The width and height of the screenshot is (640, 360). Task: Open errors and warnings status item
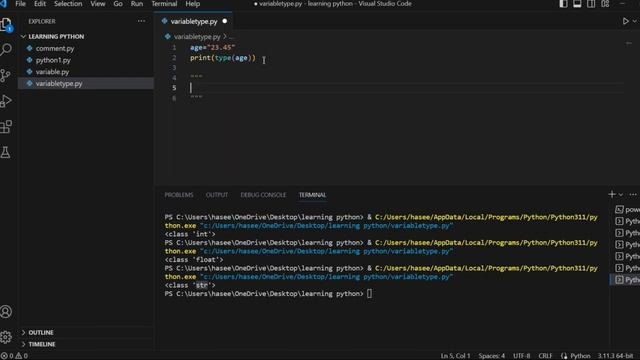pos(14,356)
